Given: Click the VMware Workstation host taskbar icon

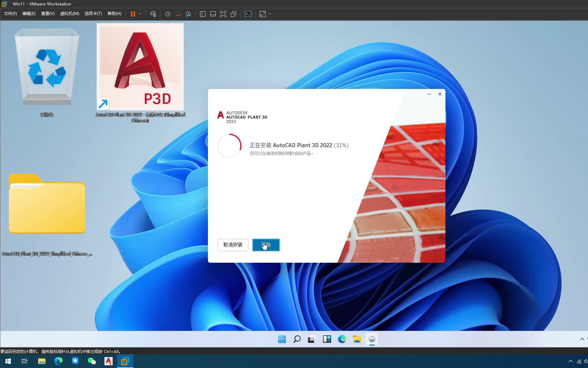Looking at the screenshot, I should tap(125, 361).
